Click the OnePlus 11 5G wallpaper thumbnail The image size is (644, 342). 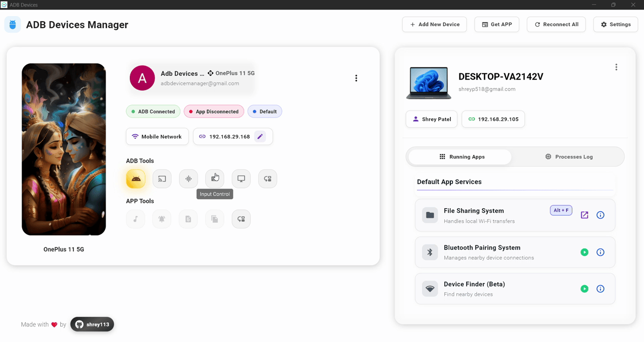63,149
